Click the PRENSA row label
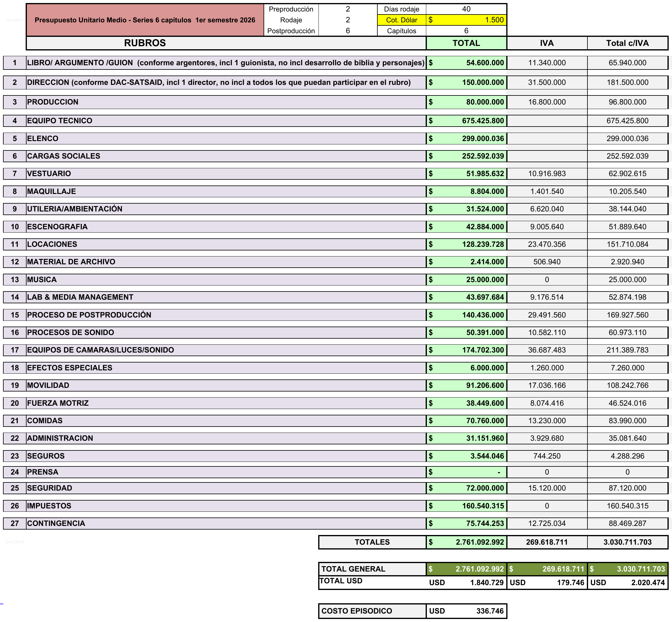672x622 pixels. [x=43, y=472]
